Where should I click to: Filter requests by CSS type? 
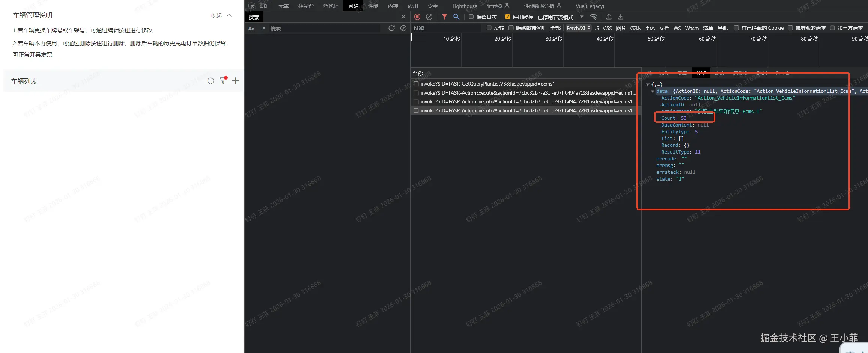(607, 28)
